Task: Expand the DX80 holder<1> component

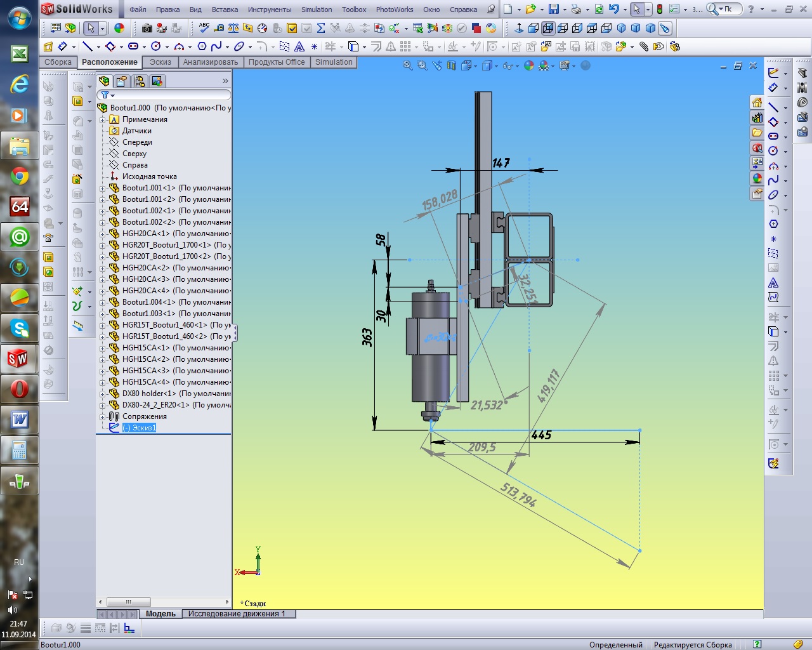Action: click(103, 394)
